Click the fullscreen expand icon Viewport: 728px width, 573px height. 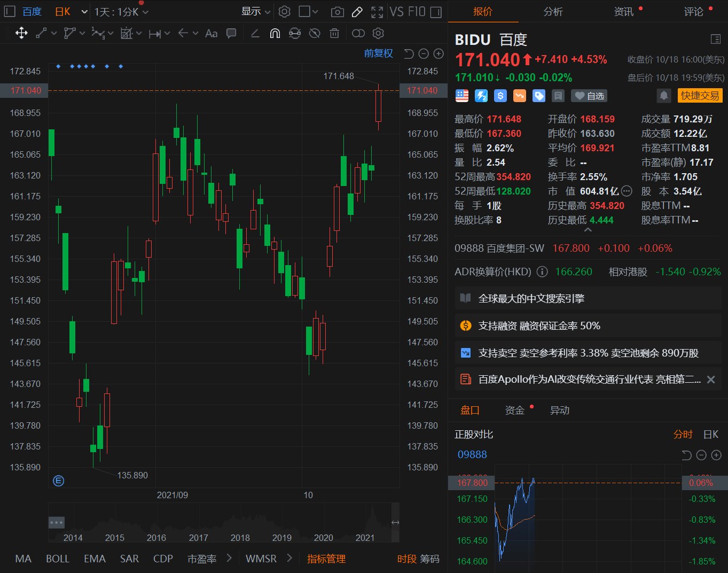click(x=377, y=12)
